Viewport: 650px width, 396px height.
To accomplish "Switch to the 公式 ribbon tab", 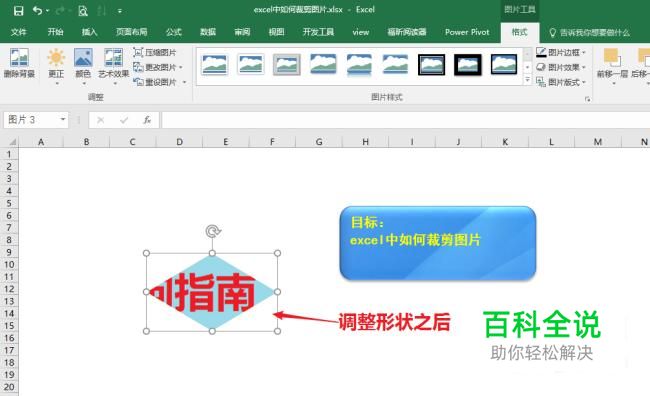I will tap(174, 32).
